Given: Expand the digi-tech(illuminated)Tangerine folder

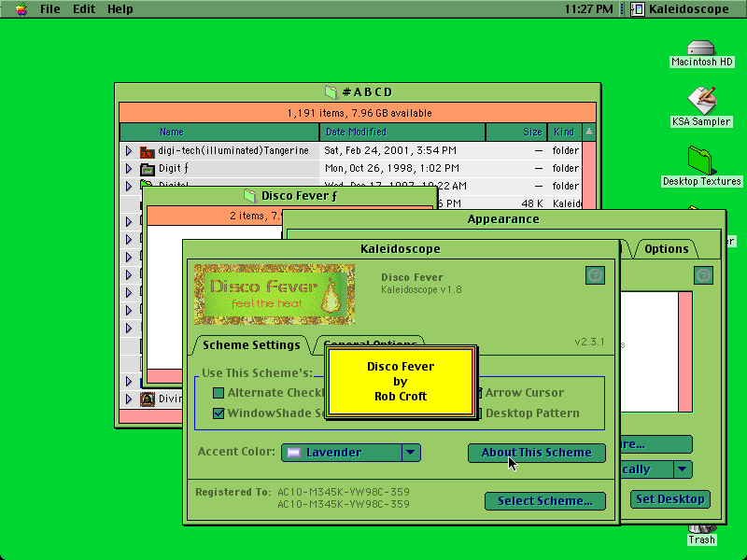Looking at the screenshot, I should click(x=129, y=151).
